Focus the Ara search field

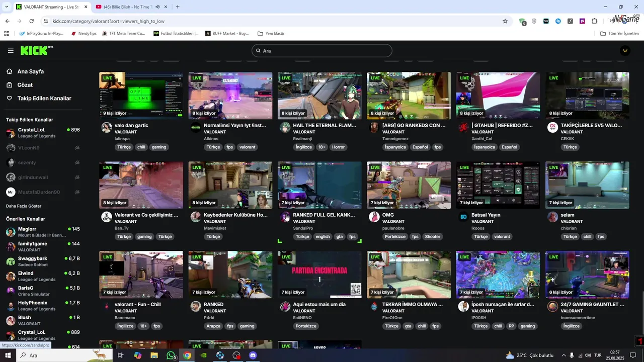[x=321, y=51]
